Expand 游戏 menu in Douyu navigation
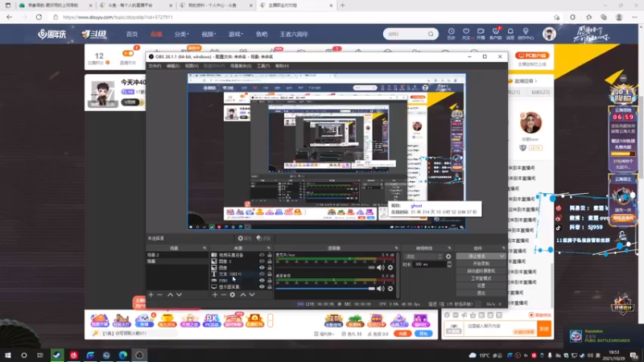The width and height of the screenshot is (644, 362). (236, 34)
